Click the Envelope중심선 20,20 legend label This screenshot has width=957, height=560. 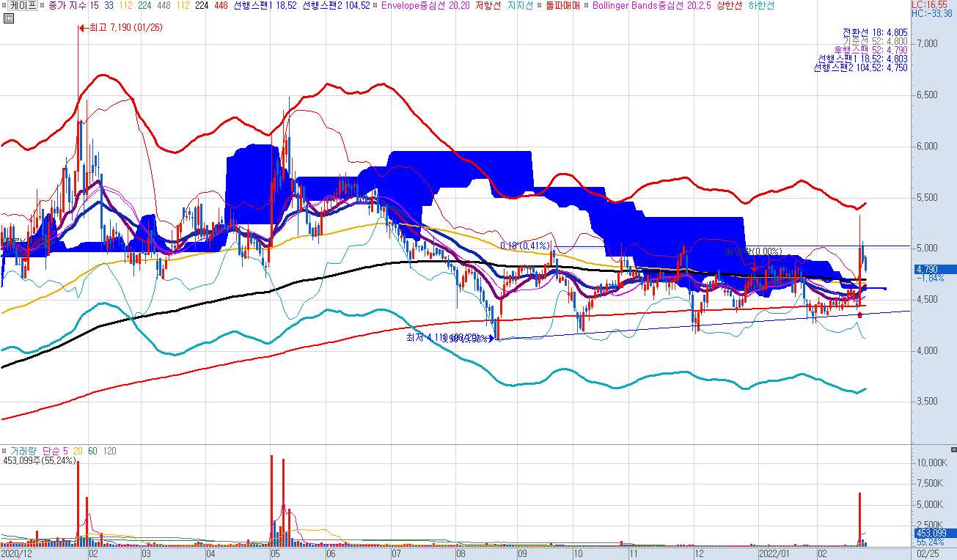coord(425,5)
